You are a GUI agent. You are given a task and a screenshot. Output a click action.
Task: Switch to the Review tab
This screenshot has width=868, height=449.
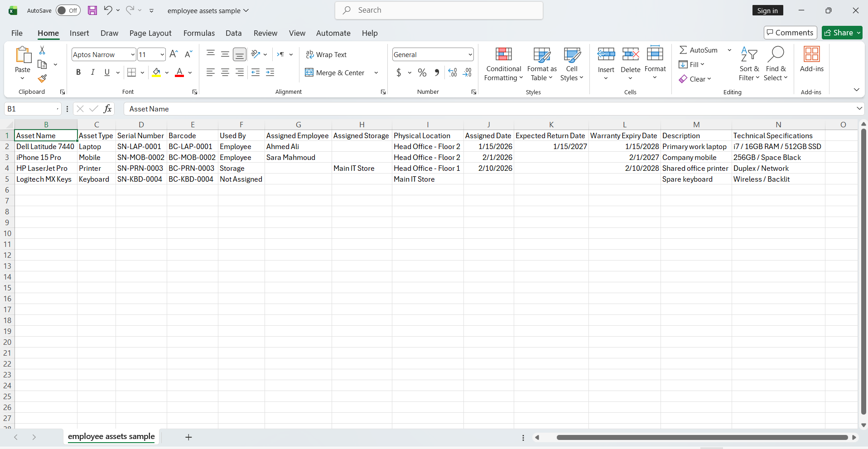coord(265,33)
